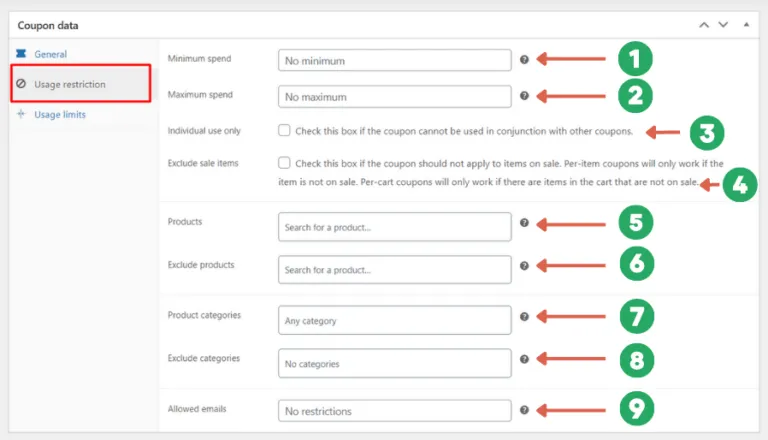This screenshot has height=440, width=768.
Task: Click the Maximum spend help icon
Action: click(524, 96)
